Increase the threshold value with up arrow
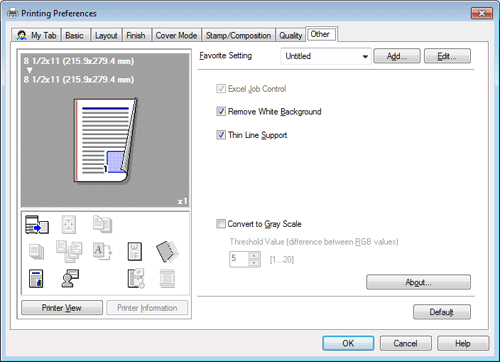Viewport: 500px width, 362px height. click(255, 256)
